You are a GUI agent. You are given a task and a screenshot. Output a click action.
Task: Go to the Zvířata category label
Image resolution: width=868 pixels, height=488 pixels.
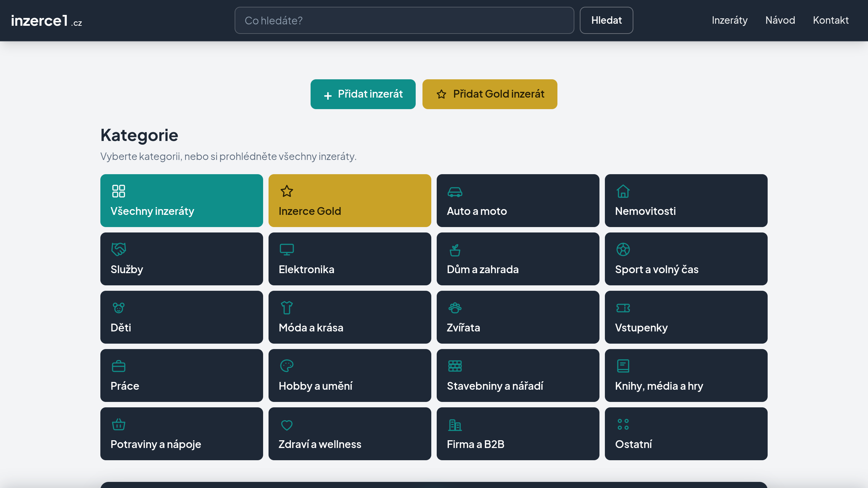(x=463, y=328)
